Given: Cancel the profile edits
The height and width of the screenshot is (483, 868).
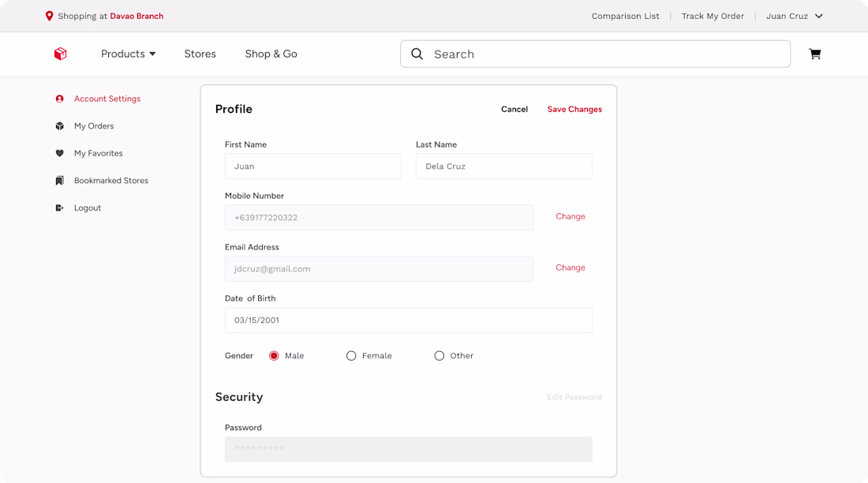Looking at the screenshot, I should 514,109.
